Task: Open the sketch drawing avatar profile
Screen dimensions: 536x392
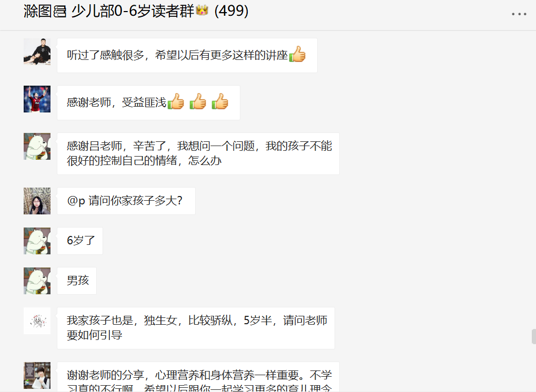Action: click(x=37, y=321)
